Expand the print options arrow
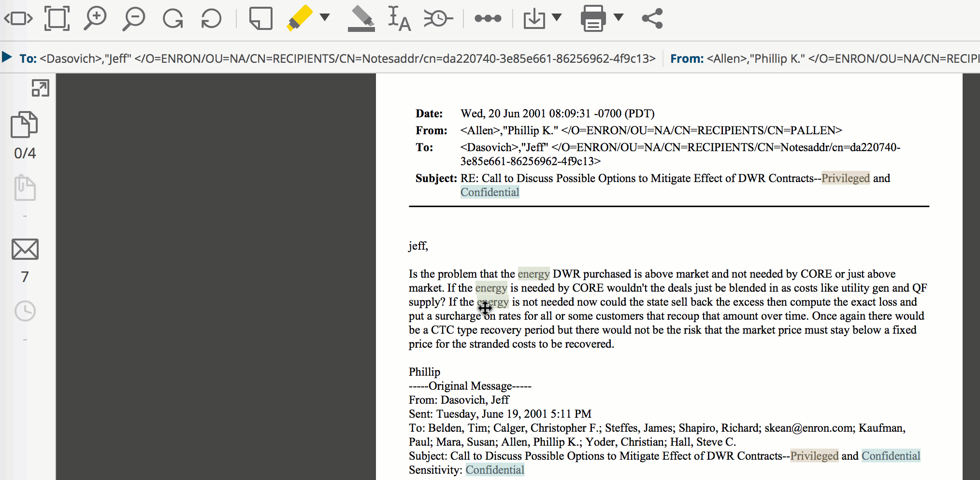 [619, 17]
